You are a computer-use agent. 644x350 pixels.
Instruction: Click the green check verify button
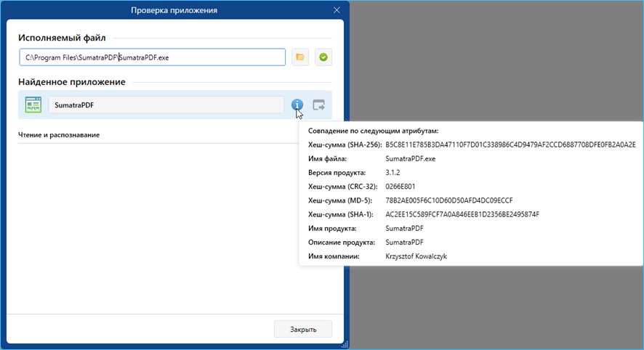point(323,57)
